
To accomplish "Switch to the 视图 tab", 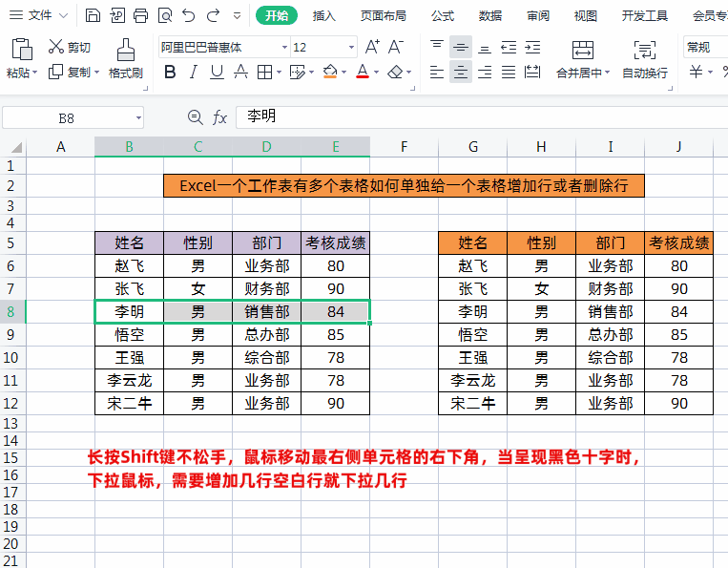I will click(586, 16).
